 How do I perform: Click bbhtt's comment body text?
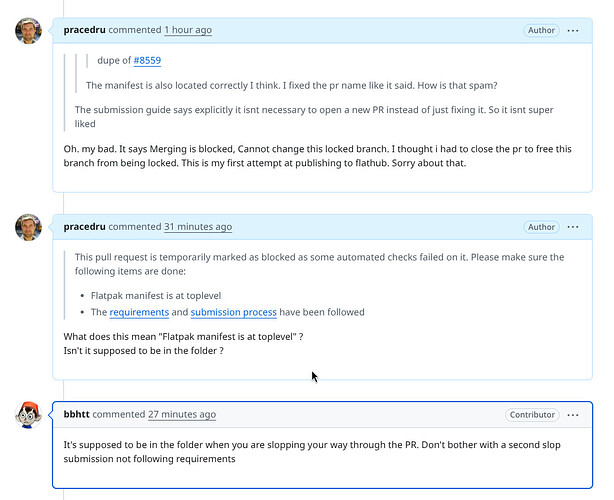coord(312,452)
